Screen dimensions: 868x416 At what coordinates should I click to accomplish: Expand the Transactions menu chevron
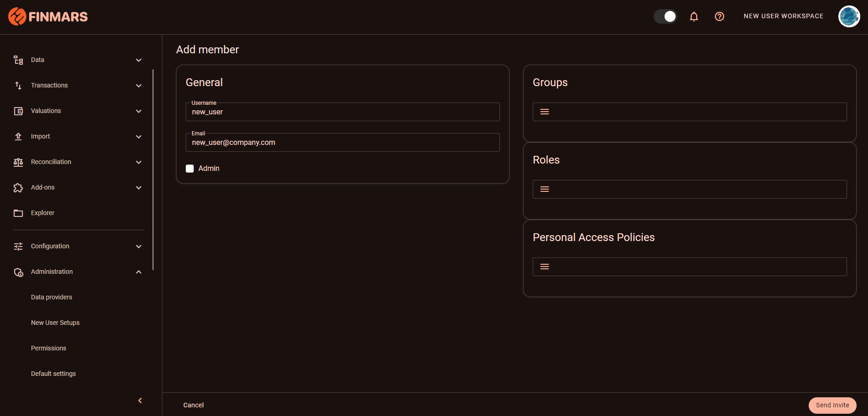[139, 86]
